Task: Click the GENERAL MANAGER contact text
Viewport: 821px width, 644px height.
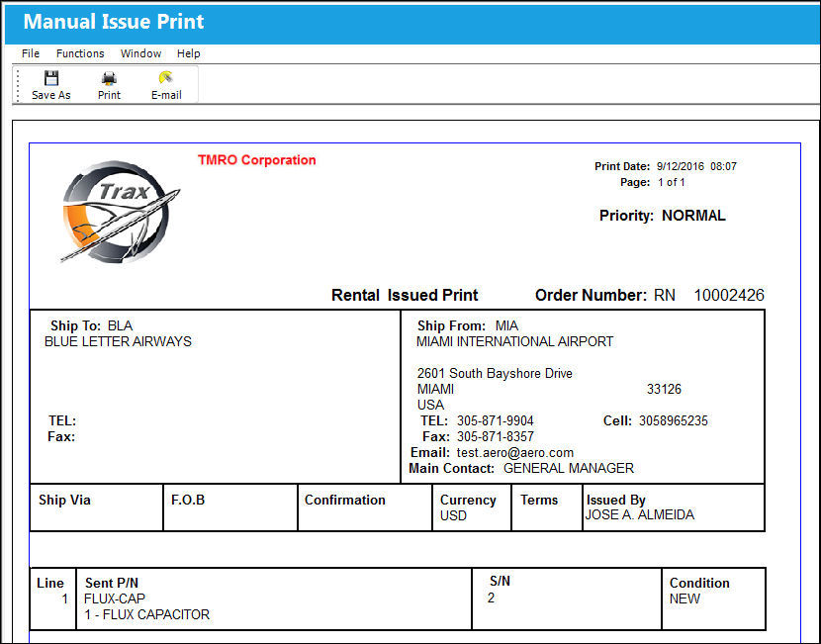Action: pos(569,468)
